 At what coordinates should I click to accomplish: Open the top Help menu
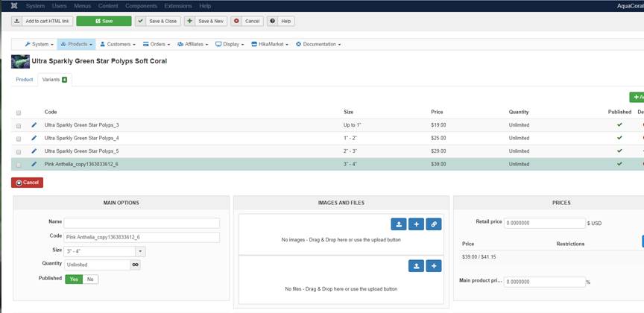pos(205,6)
